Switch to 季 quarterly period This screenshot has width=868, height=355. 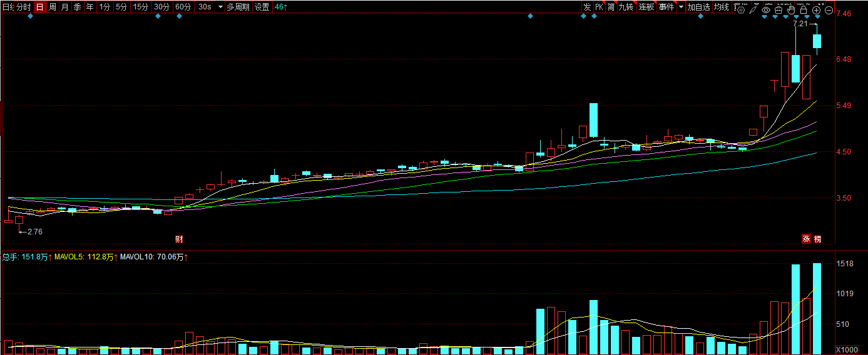coord(77,7)
